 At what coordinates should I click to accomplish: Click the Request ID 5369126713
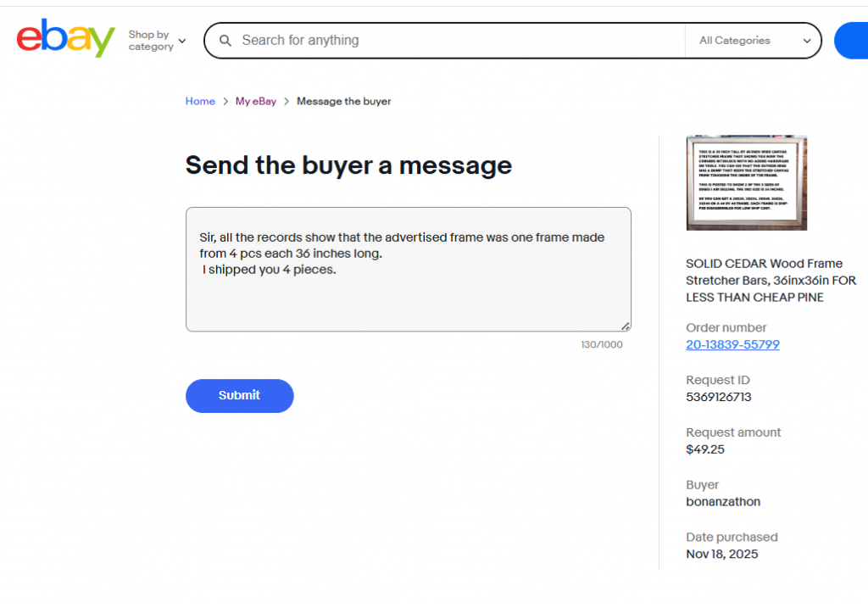point(718,397)
